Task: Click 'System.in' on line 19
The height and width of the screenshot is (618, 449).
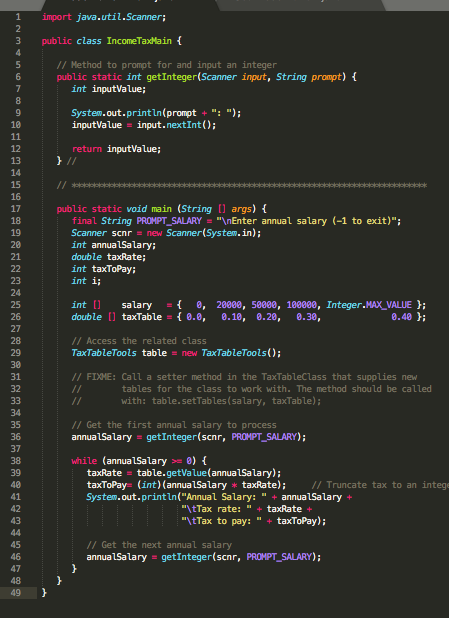Action: (x=230, y=233)
